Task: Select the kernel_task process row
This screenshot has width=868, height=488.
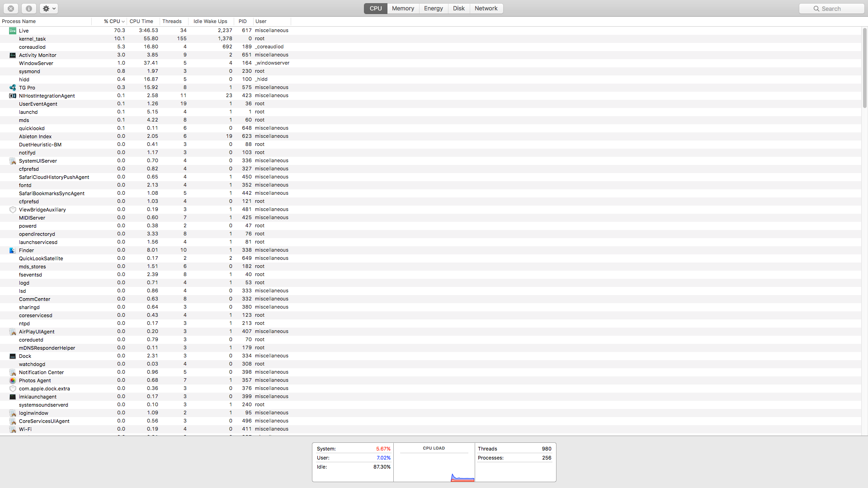Action: [430, 39]
